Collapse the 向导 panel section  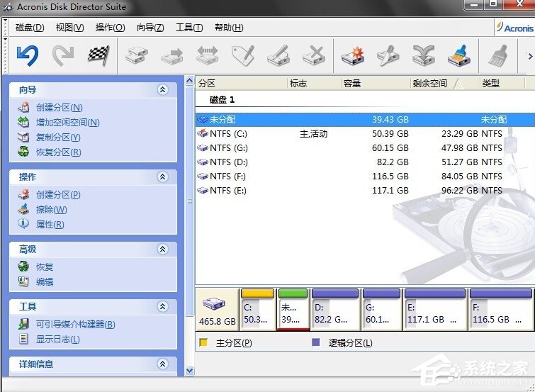coord(162,90)
